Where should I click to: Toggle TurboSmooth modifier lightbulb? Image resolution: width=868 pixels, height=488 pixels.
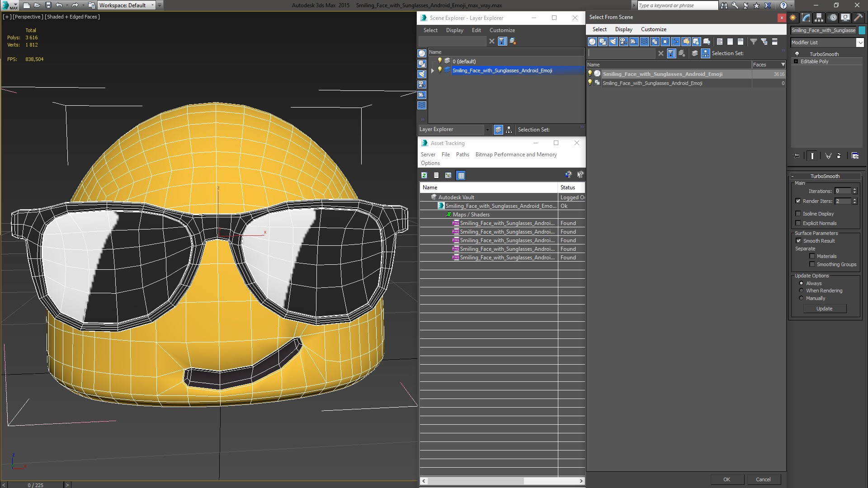[797, 54]
